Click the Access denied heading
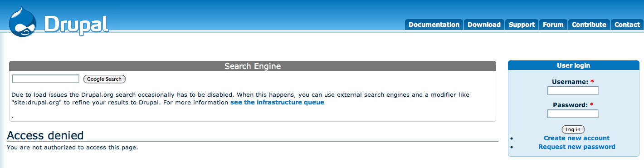The height and width of the screenshot is (168, 644). click(x=45, y=135)
